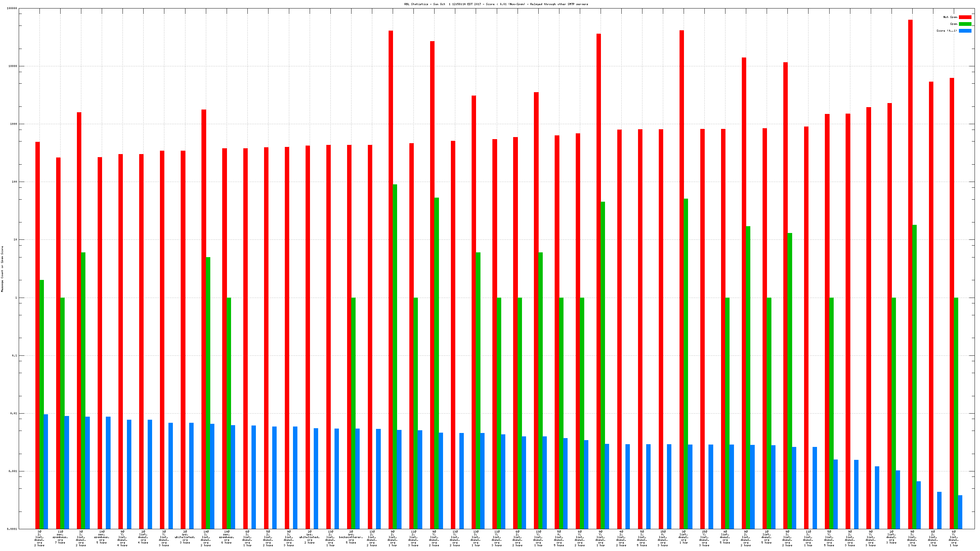
Task: Click the leftmost blue Score bar
Action: [46, 471]
